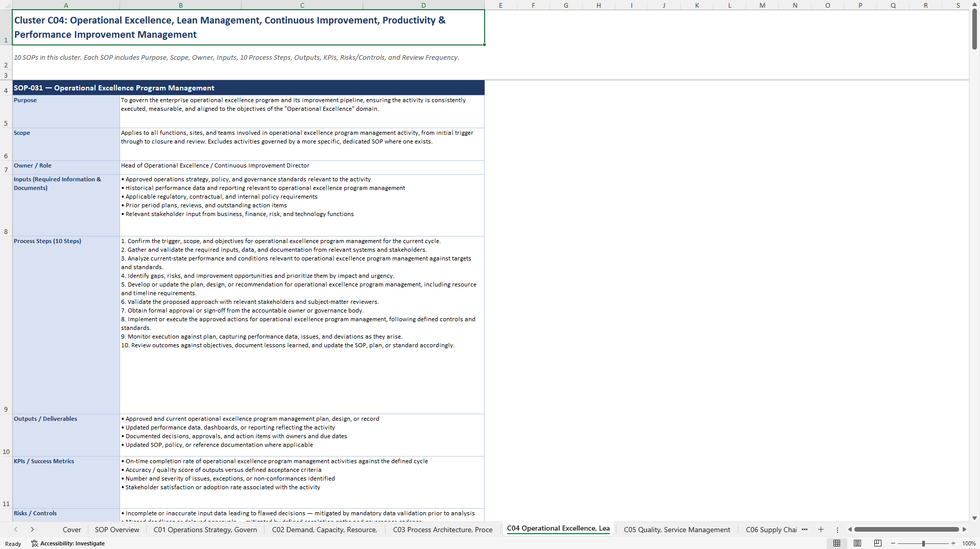Click the Outputs bullet list cell

click(302, 435)
